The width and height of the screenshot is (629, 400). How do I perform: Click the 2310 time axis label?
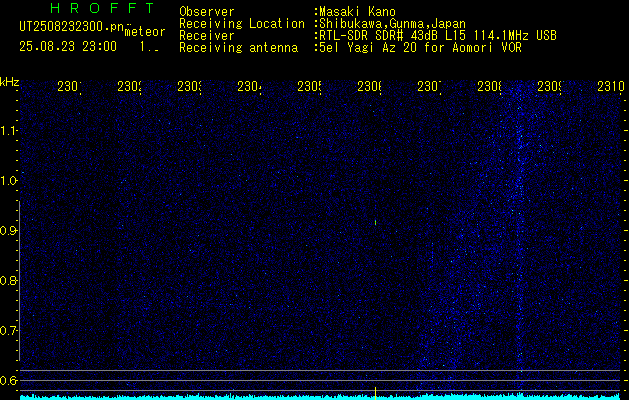tap(611, 86)
